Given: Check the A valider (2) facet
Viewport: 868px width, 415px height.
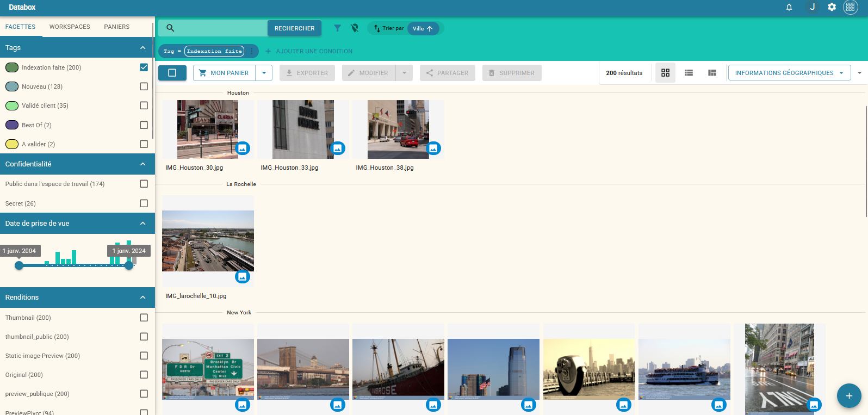Looking at the screenshot, I should [144, 144].
